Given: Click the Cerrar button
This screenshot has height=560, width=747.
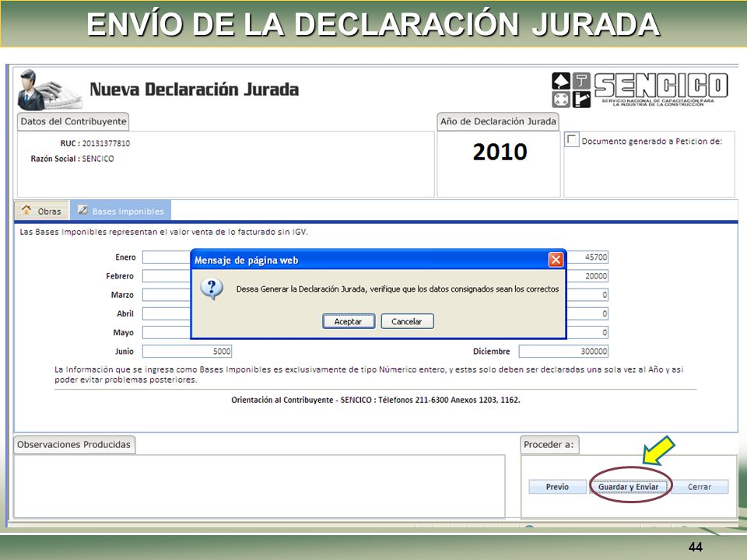Looking at the screenshot, I should tap(700, 487).
